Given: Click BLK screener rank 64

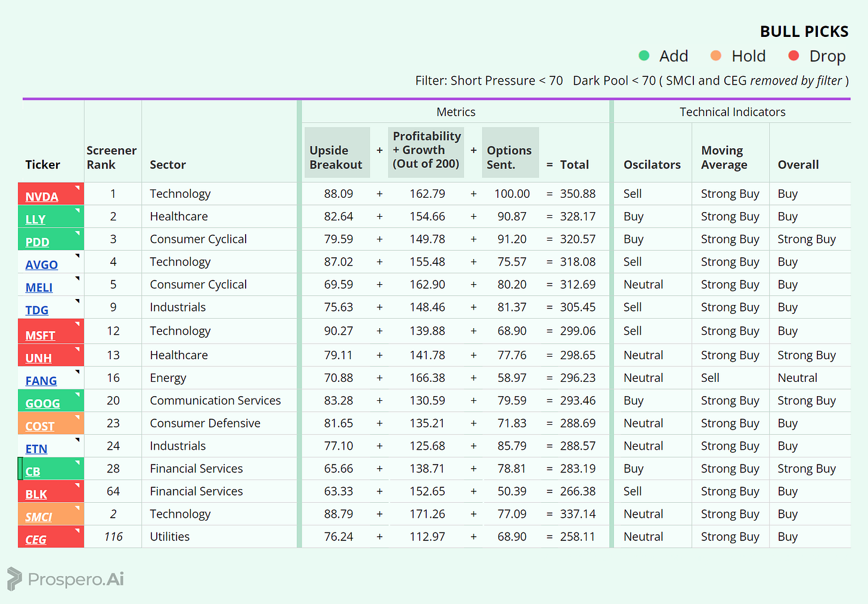Looking at the screenshot, I should [x=113, y=491].
